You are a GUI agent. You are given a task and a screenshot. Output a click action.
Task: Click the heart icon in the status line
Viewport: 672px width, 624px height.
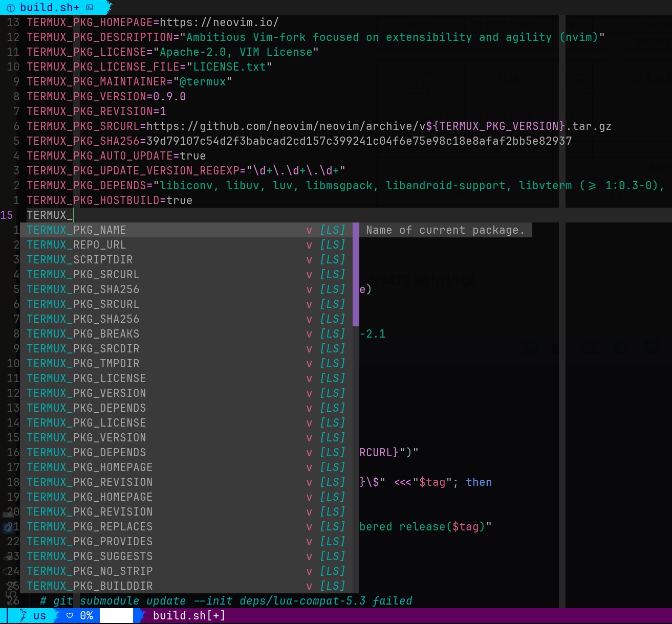point(70,616)
